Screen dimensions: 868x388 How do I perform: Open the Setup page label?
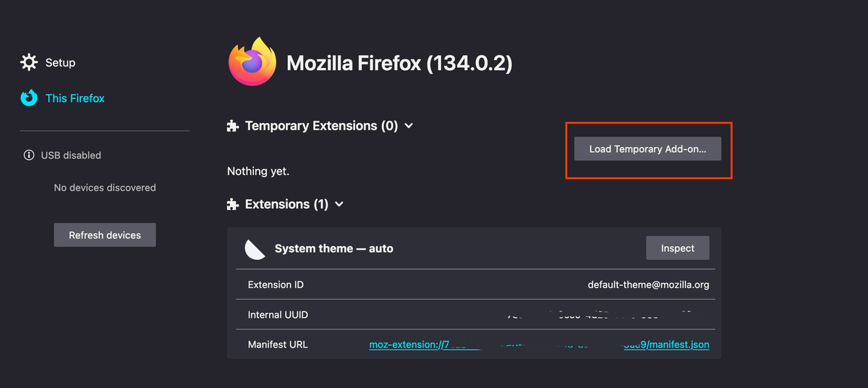tap(60, 62)
